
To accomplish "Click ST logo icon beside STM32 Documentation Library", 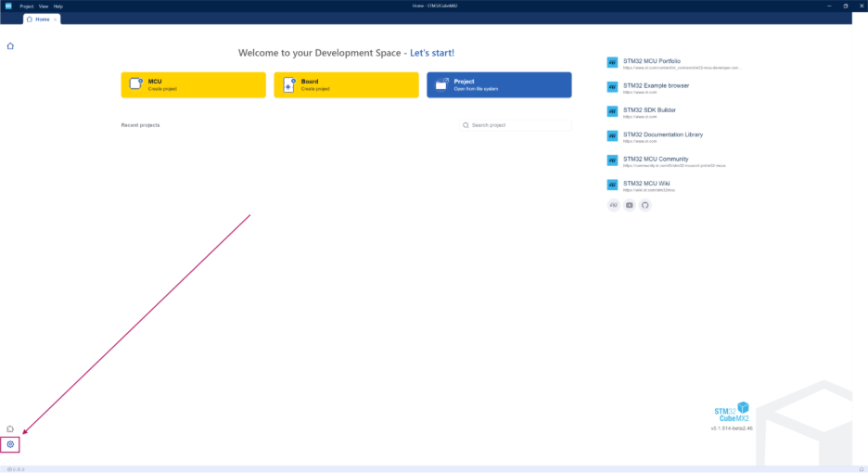I will (x=612, y=135).
